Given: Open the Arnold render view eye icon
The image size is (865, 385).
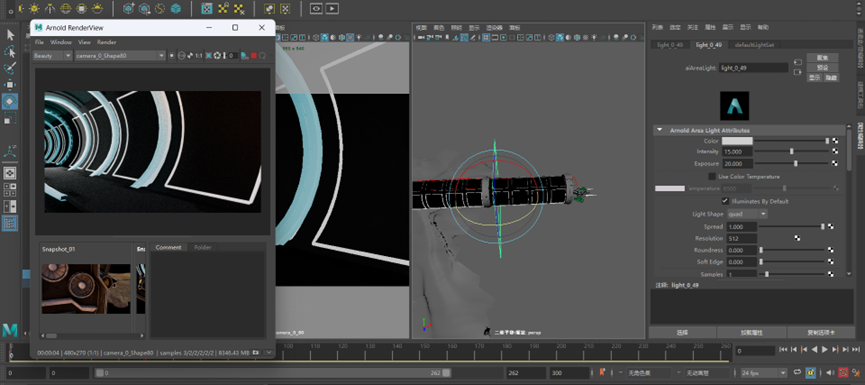Looking at the screenshot, I should [x=316, y=8].
